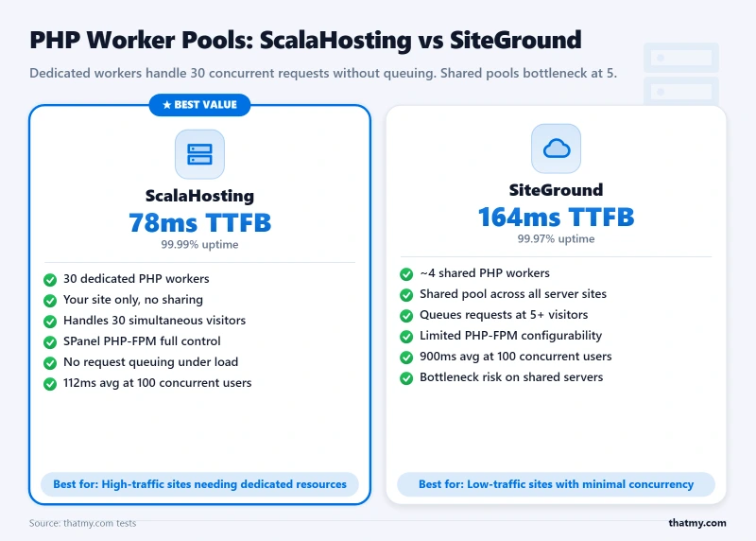This screenshot has width=756, height=541.
Task: Click the 164ms TTFB value
Action: pyautogui.click(x=556, y=217)
